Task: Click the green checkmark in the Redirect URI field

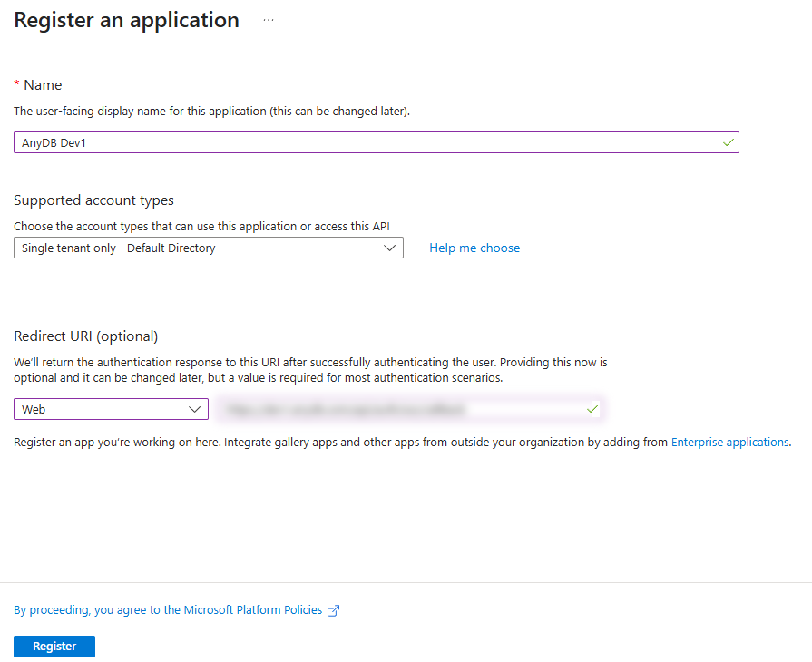Action: (x=592, y=409)
